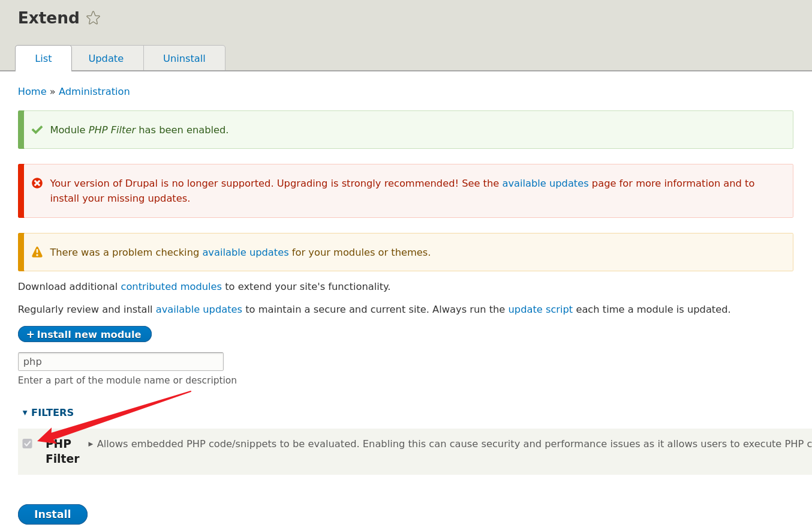812x530 pixels.
Task: Click the green success checkmark icon
Action: 37,130
